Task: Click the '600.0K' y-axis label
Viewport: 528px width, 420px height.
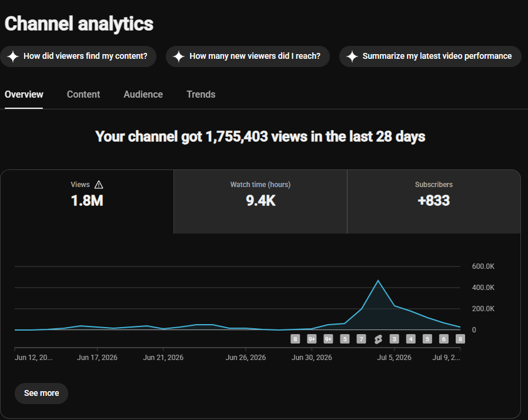Action: [483, 266]
